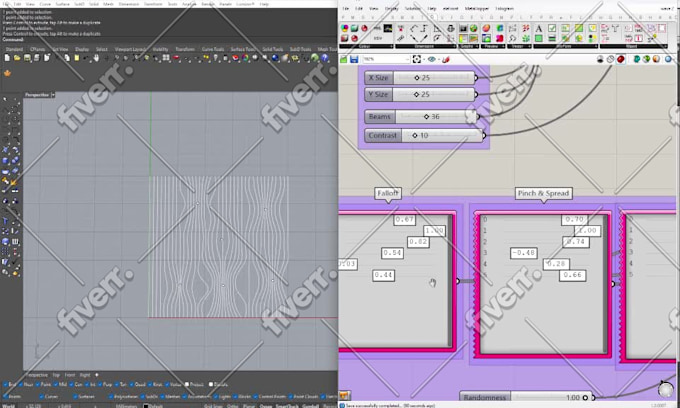Click the X Size slider track
The image size is (680, 408).
(x=434, y=78)
